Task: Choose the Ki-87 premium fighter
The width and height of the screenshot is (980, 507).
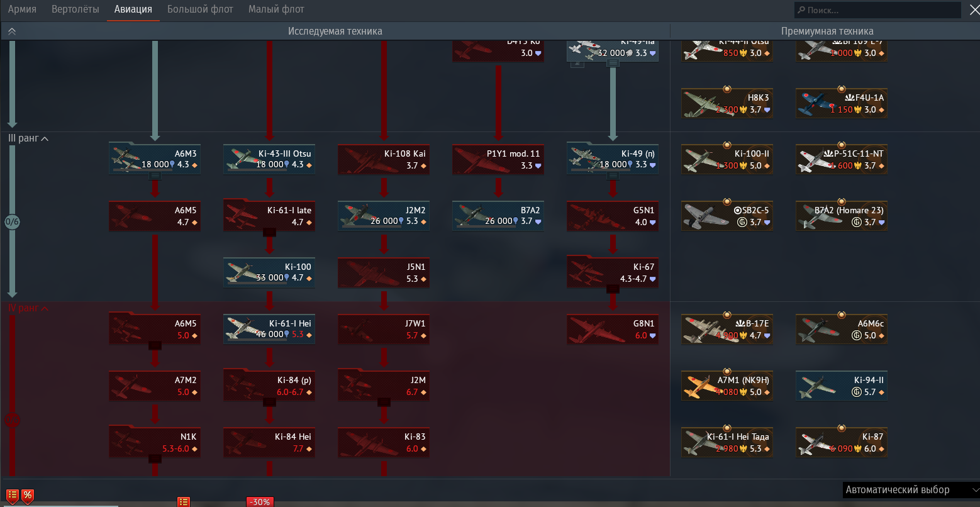Action: (x=842, y=443)
